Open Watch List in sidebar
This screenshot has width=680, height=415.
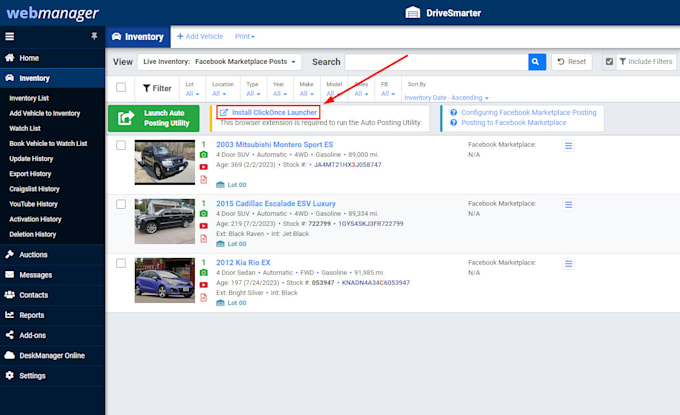coord(25,128)
